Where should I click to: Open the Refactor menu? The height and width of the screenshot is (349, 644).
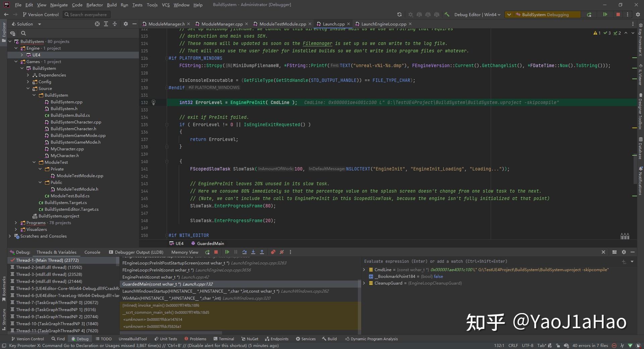pos(95,5)
